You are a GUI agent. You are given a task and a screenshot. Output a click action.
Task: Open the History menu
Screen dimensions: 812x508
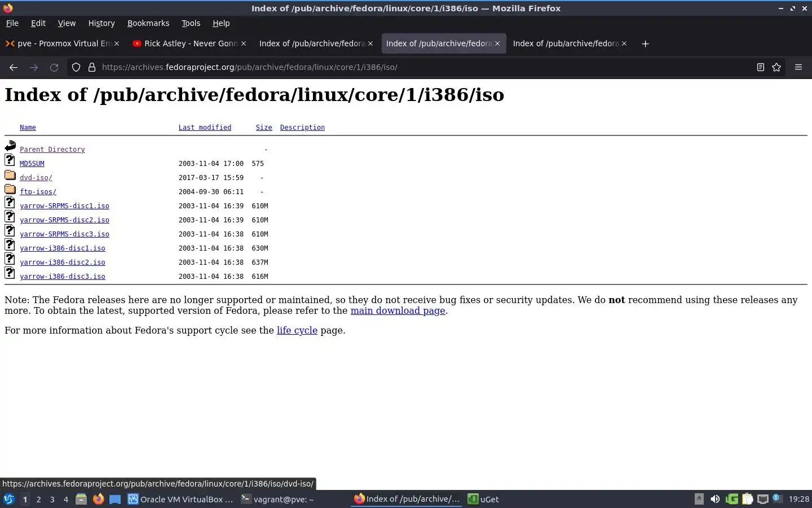click(x=101, y=23)
